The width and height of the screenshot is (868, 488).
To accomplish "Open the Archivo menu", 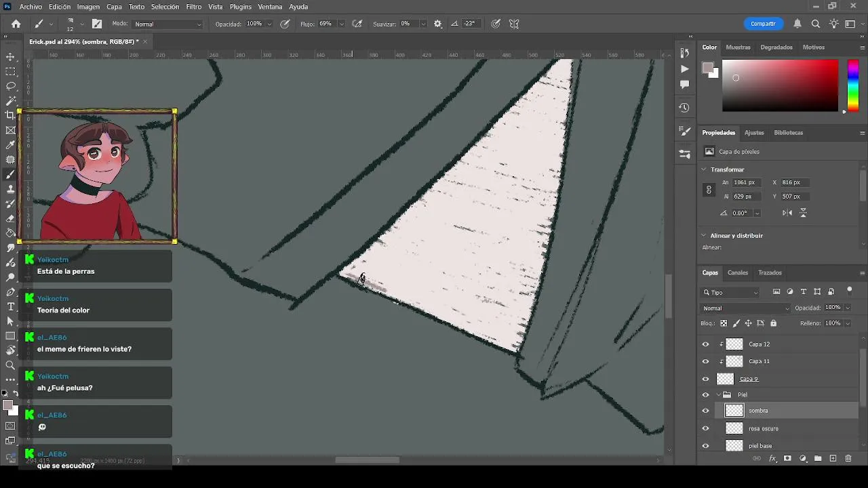I will (x=31, y=7).
